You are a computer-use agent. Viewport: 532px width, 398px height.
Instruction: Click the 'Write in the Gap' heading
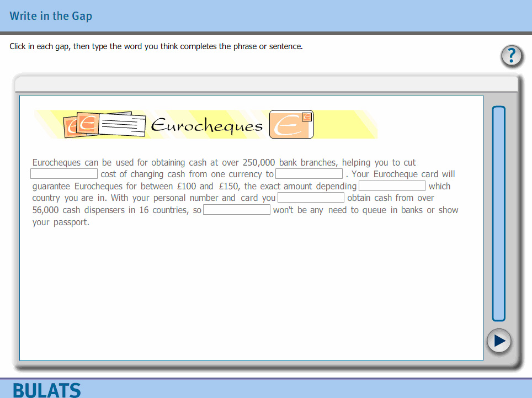click(51, 17)
